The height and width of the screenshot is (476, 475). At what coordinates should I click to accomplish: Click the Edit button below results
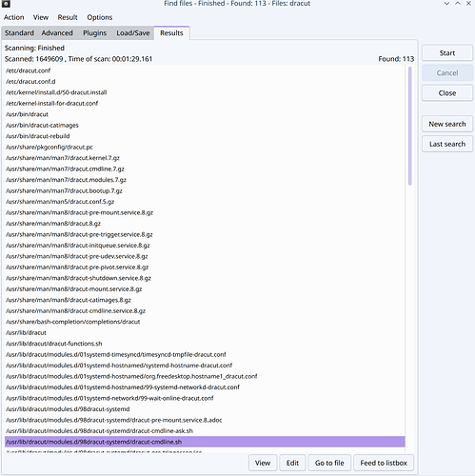pos(292,463)
